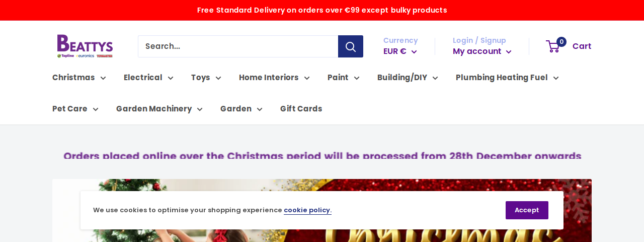Expand the Christmas menu
Image resolution: width=644 pixels, height=242 pixels.
point(79,78)
